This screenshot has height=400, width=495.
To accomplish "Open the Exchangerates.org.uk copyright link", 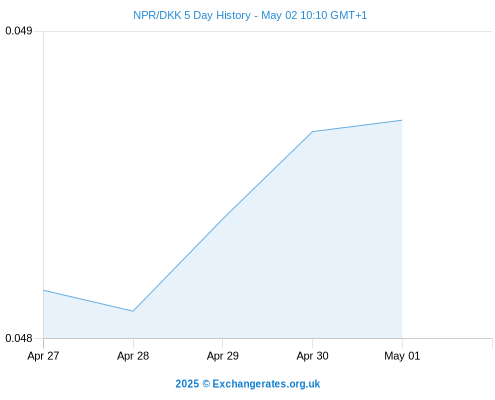I will pyautogui.click(x=248, y=384).
